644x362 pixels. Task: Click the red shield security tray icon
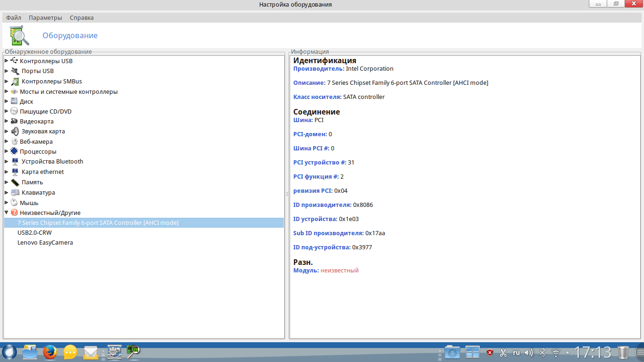490,353
